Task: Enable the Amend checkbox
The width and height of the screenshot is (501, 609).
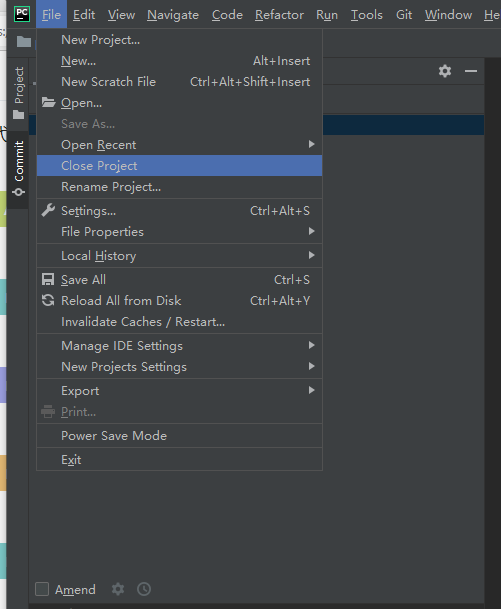Action: (x=42, y=589)
